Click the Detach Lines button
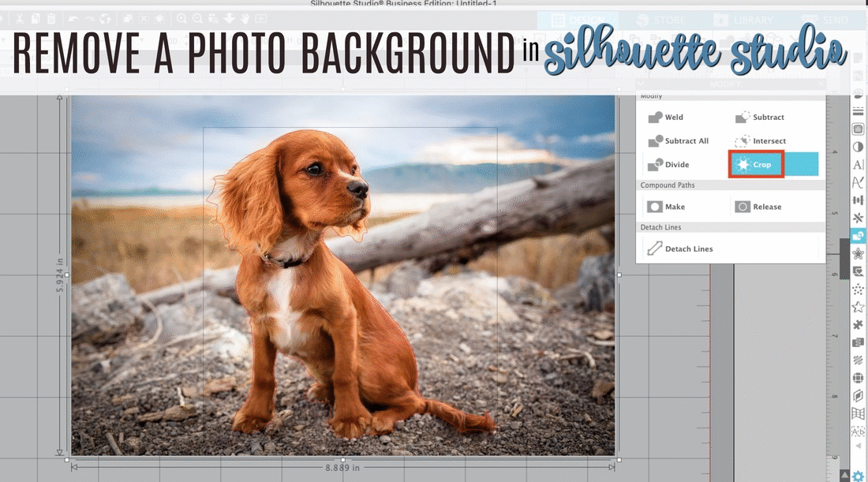Screen dimensions: 868x482 click(x=679, y=248)
